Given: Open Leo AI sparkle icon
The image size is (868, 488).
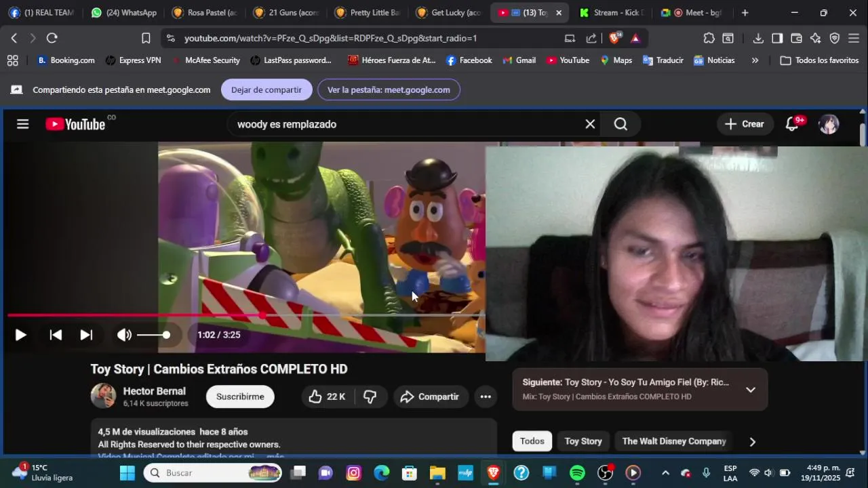Looking at the screenshot, I should click(x=816, y=38).
